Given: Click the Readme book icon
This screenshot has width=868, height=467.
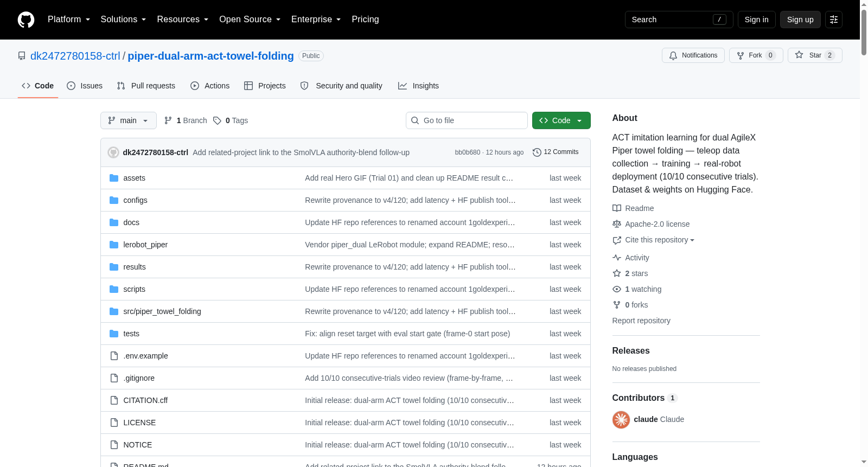Looking at the screenshot, I should [617, 208].
